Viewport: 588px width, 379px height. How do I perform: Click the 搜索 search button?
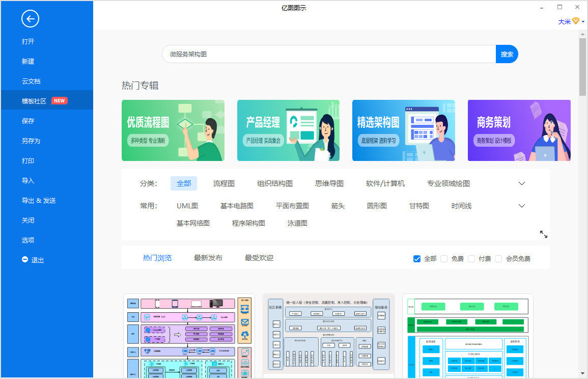[x=507, y=54]
